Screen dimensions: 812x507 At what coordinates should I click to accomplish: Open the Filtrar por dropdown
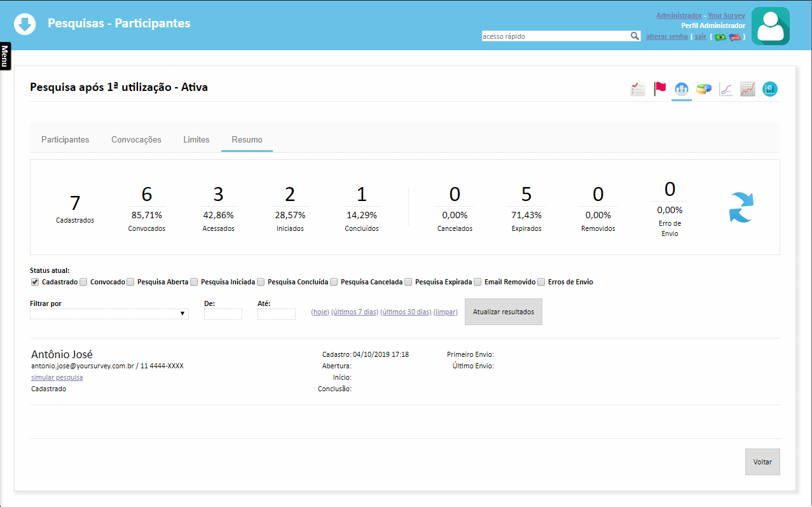109,314
